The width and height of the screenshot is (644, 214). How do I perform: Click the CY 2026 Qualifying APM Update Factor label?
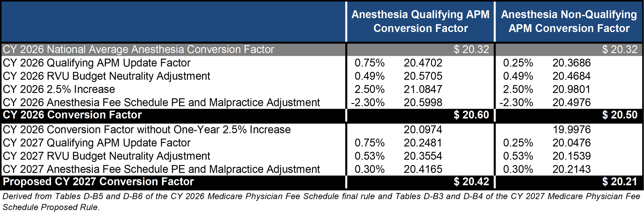tap(96, 63)
